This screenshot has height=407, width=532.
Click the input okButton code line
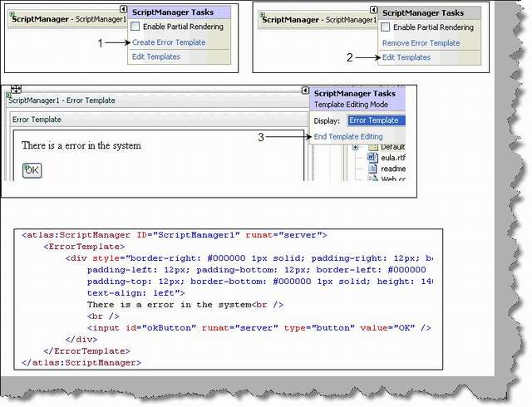click(259, 328)
